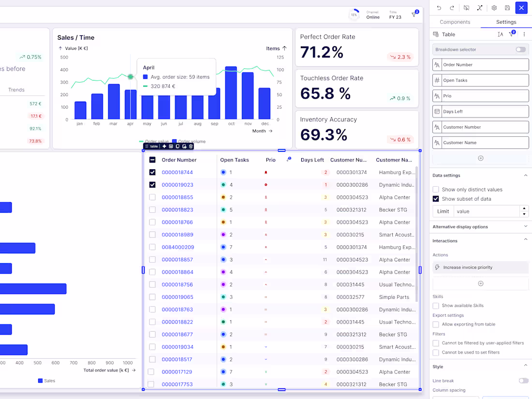Viewport: 532px width, 399px height.
Task: Save the dashboard with the floppy disk icon
Action: point(507,8)
